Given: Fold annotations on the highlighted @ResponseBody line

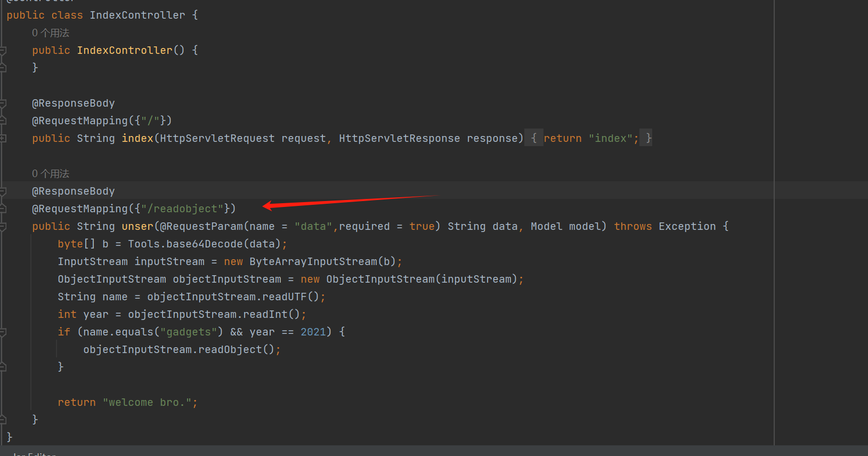Looking at the screenshot, I should pos(3,191).
